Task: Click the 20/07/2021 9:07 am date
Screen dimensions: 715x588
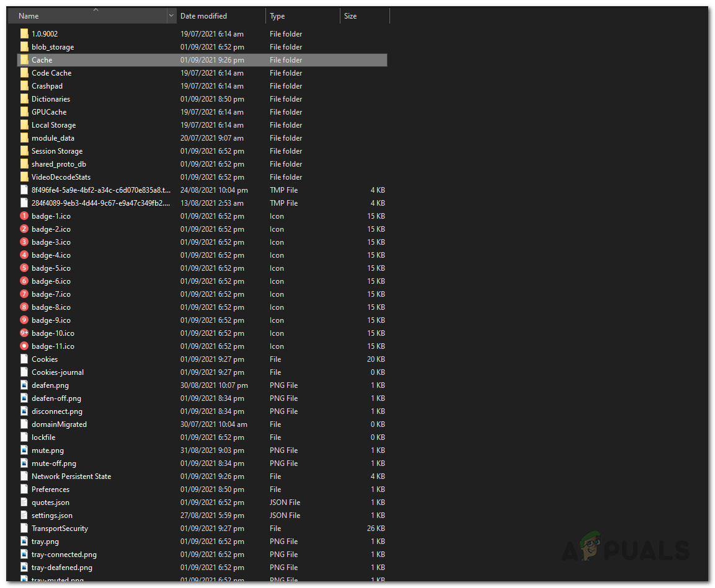Action: 211,138
